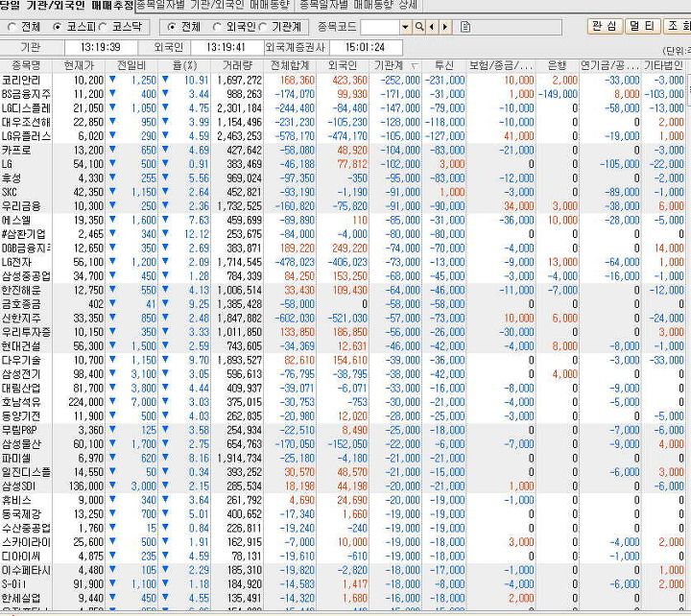
Task: Select the 신한지주 stock name
Action: click(x=21, y=319)
